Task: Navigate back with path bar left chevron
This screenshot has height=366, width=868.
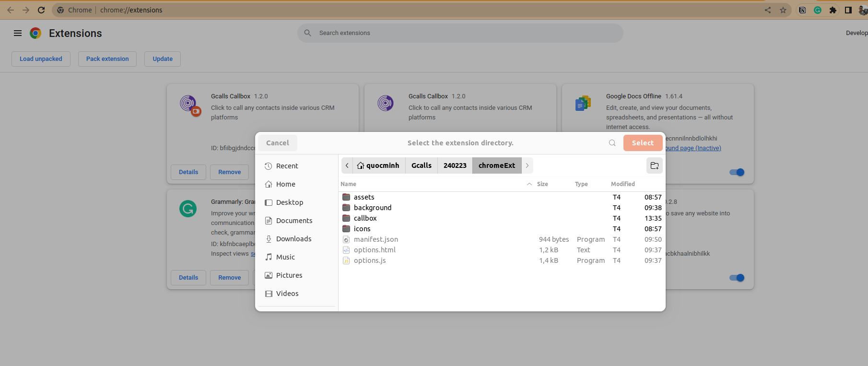Action: coord(347,165)
